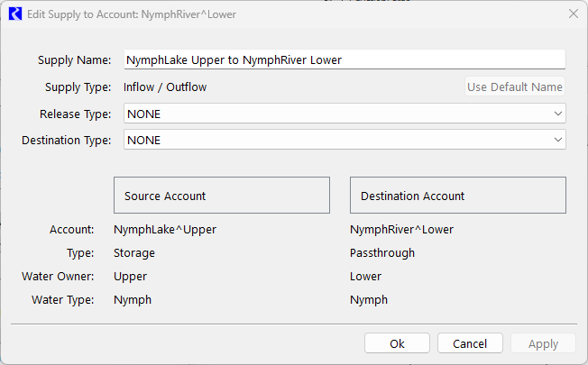Click the NymphLake^Upper source account name
588x365 pixels.
[164, 229]
